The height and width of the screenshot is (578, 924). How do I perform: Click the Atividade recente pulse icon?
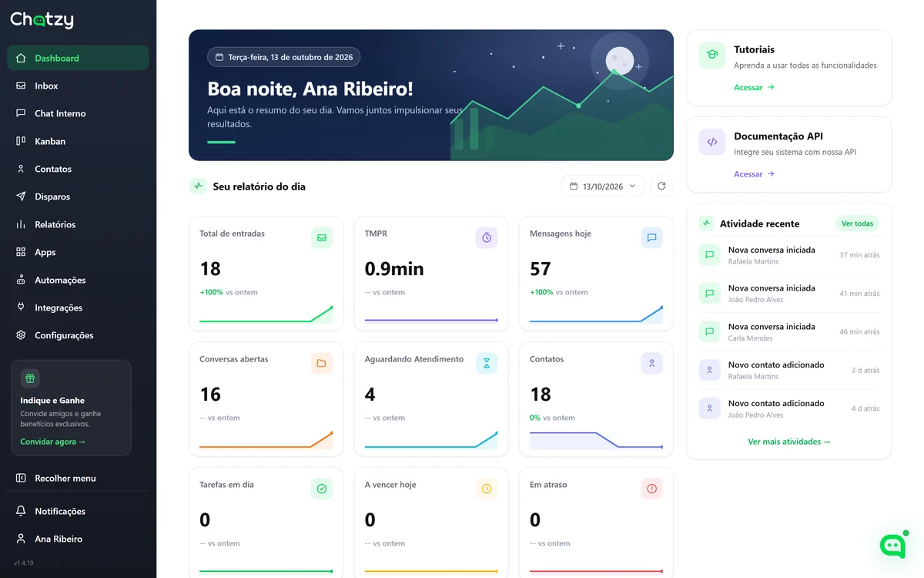click(706, 223)
